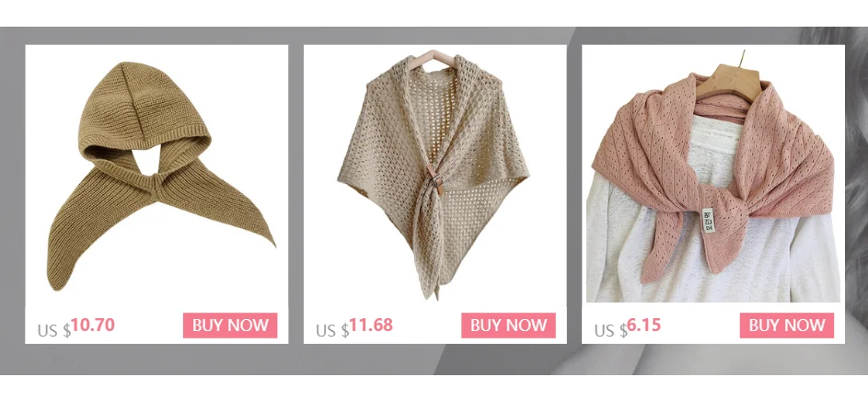Click the US $ label before 10.70

point(53,330)
